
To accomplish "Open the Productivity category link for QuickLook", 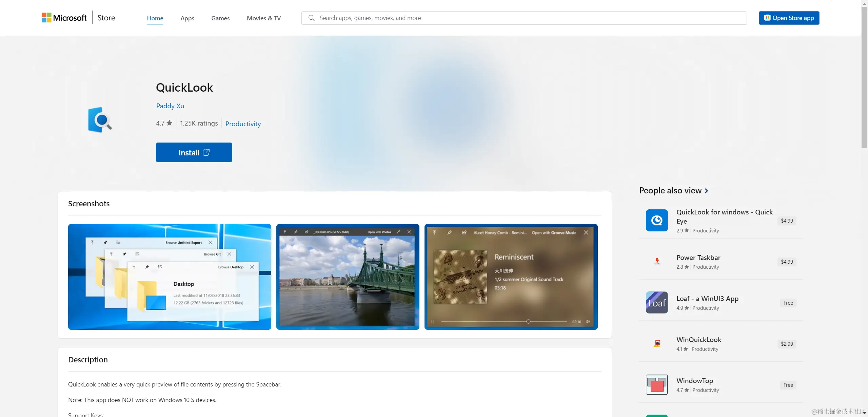I will [x=243, y=124].
